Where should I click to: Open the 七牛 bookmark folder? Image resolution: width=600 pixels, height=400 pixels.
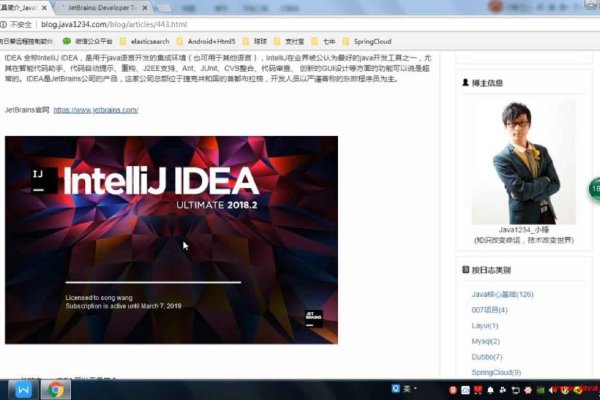(x=323, y=41)
